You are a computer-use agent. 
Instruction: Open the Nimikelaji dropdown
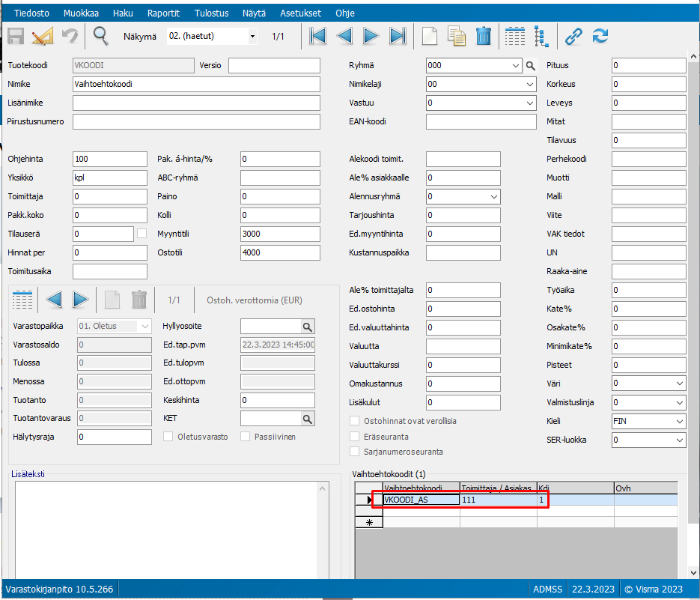pyautogui.click(x=530, y=85)
